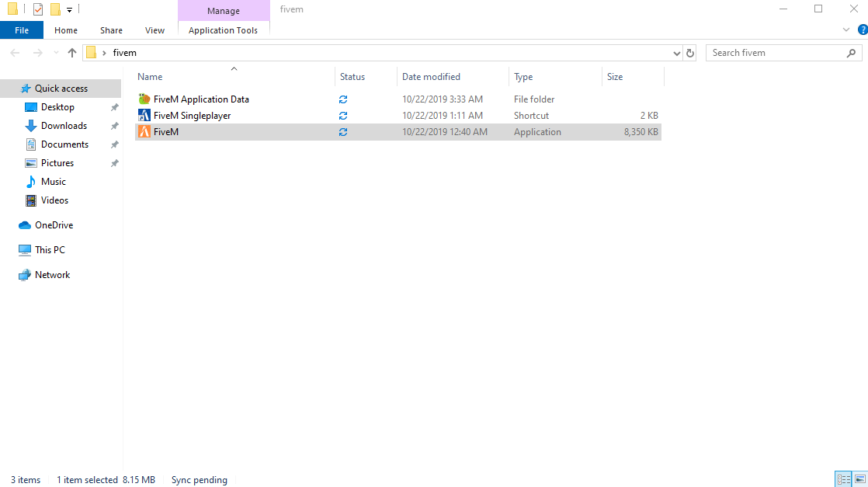Open the Home ribbon tab
This screenshot has height=487, width=868.
point(66,30)
